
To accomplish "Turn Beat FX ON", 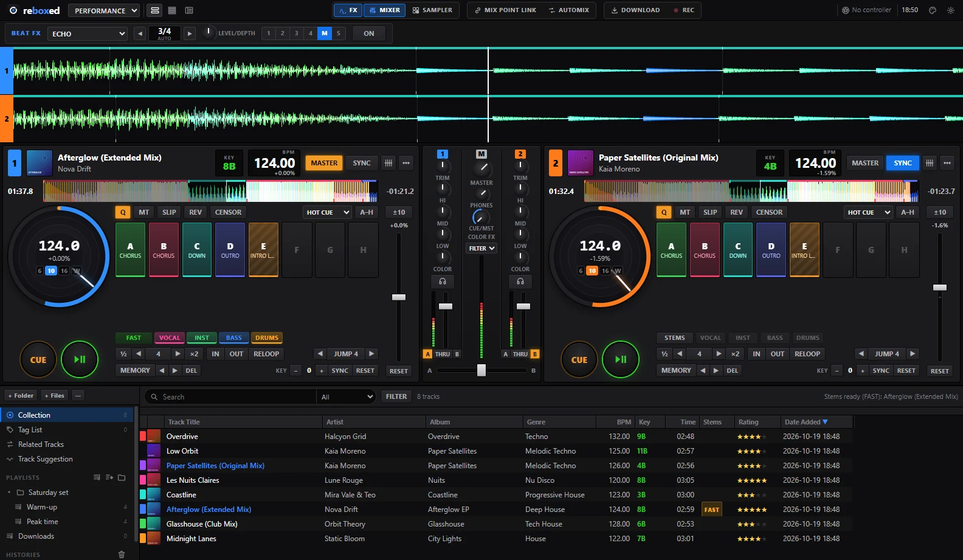I will (369, 33).
